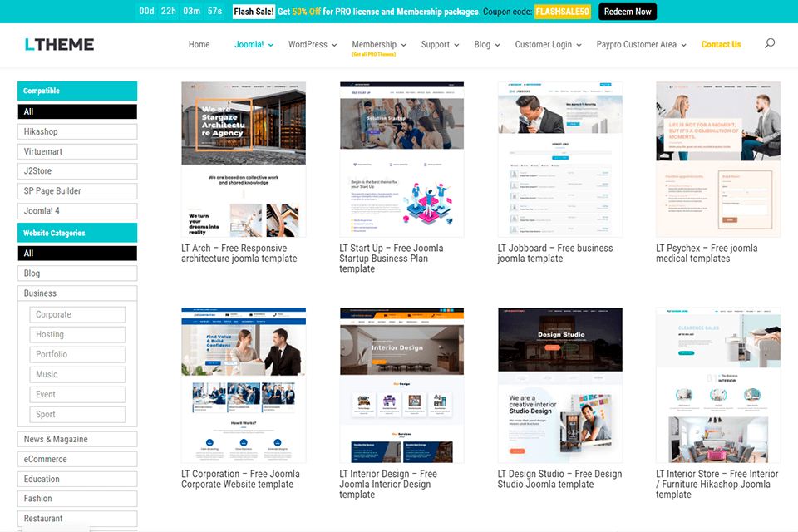Expand the Joomla! menu chevron

(x=271, y=46)
